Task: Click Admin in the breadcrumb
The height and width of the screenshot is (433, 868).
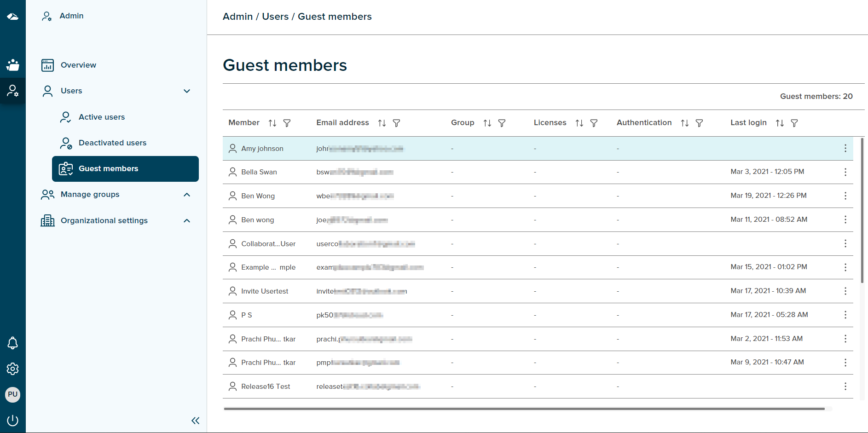Action: coord(237,17)
